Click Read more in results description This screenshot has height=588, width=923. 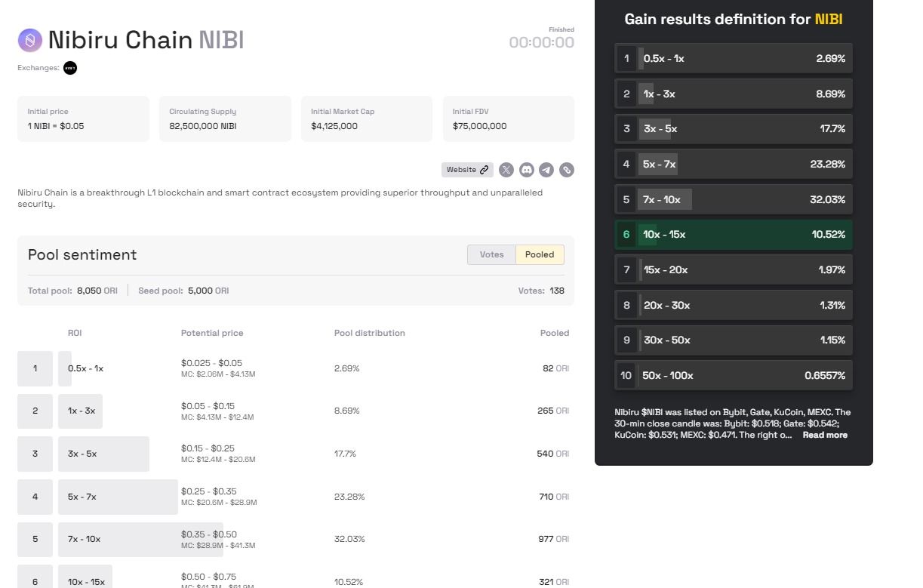(x=825, y=435)
